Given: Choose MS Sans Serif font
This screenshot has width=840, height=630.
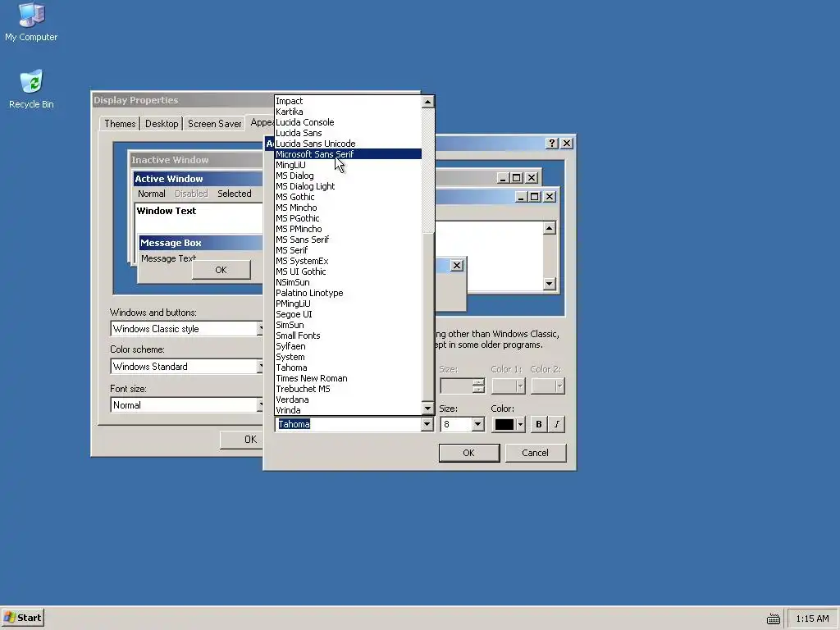Looking at the screenshot, I should (x=348, y=240).
